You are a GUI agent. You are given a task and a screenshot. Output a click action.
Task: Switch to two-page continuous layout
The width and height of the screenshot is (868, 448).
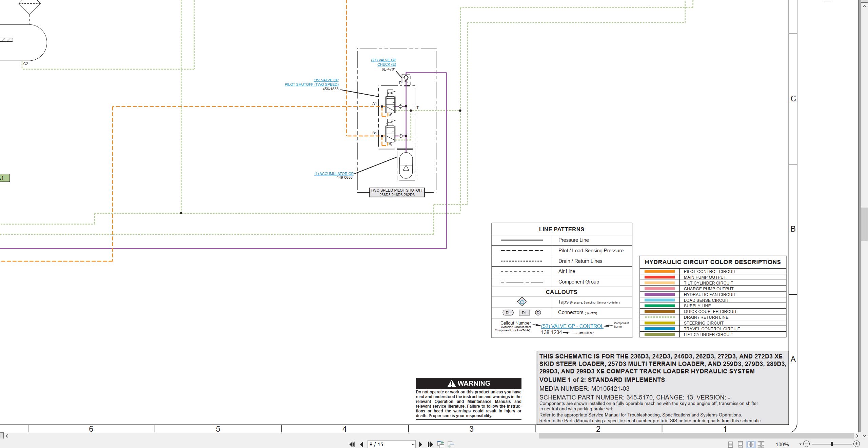[761, 444]
